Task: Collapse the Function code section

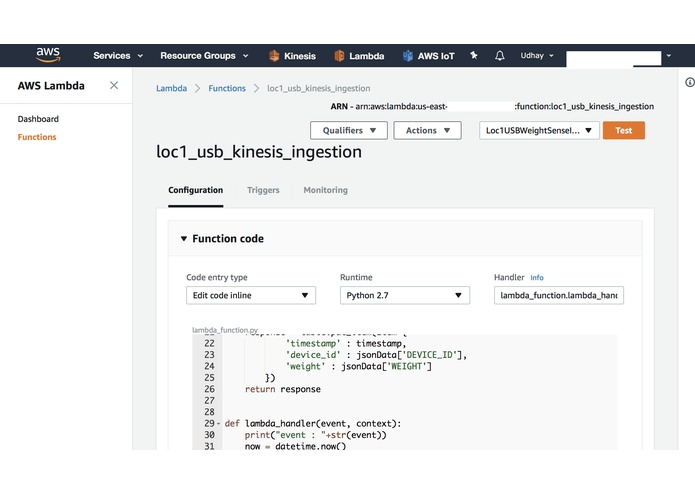Action: (183, 239)
